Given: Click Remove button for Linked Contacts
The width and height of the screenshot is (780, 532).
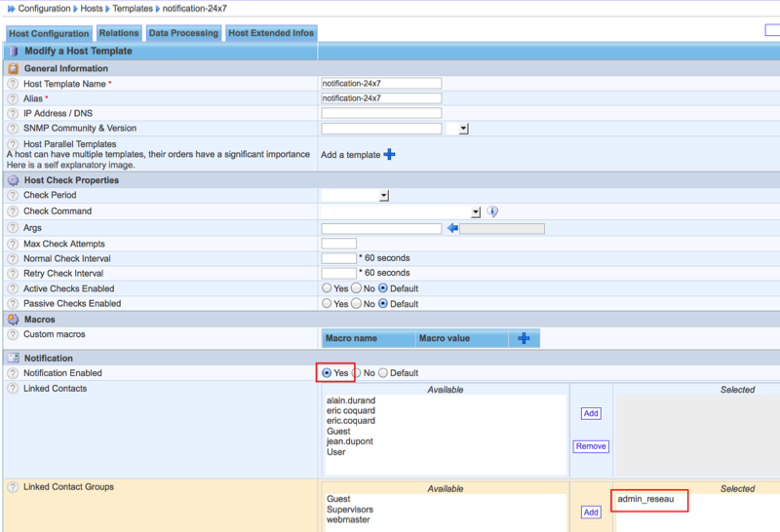Looking at the screenshot, I should click(591, 446).
